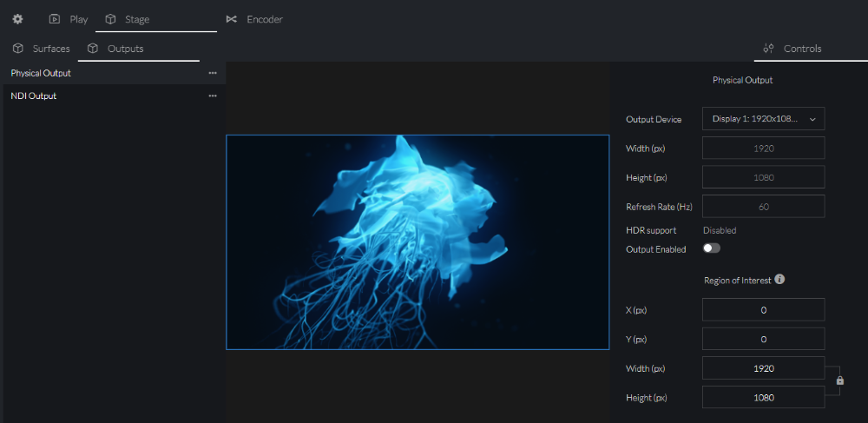This screenshot has height=423, width=868.
Task: Click the Region of Interest Height field
Action: [763, 398]
